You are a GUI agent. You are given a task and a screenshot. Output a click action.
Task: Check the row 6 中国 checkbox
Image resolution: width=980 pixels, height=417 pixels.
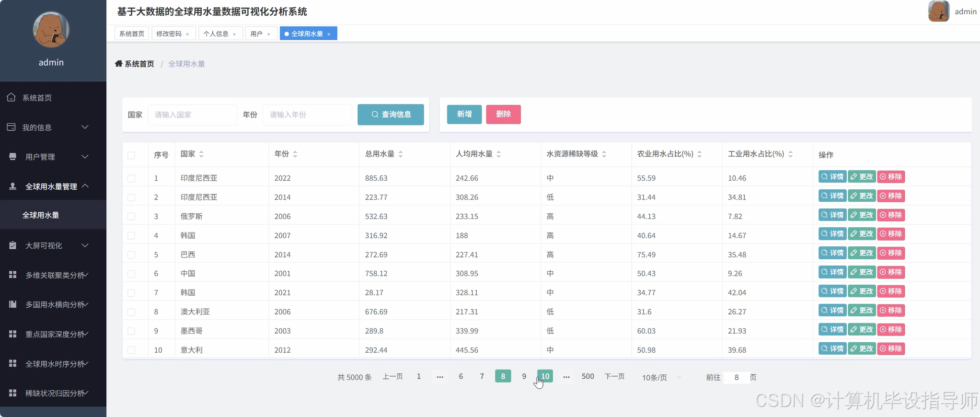(131, 274)
